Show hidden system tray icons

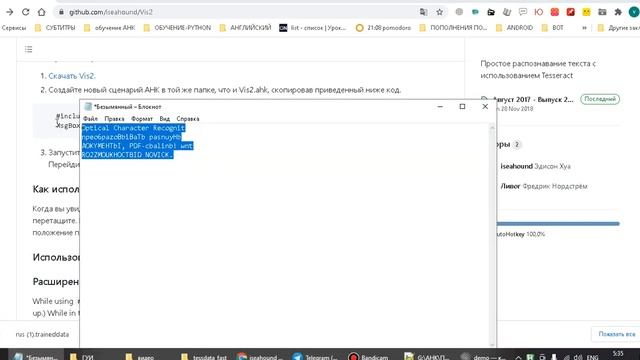pos(518,357)
